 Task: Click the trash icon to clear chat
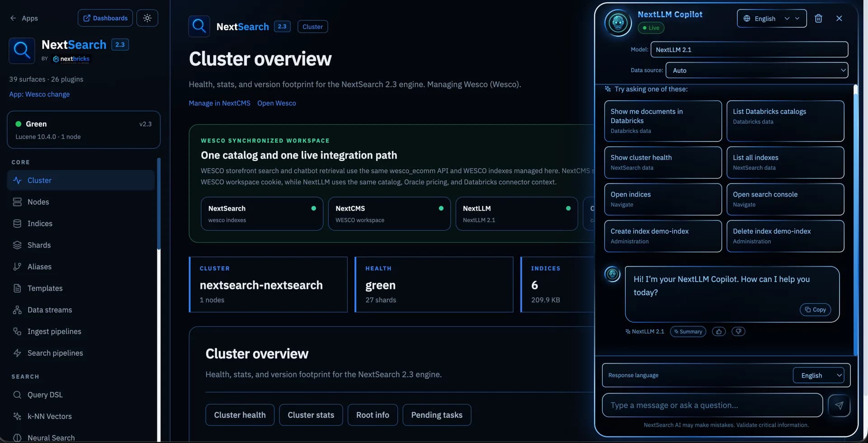(818, 19)
